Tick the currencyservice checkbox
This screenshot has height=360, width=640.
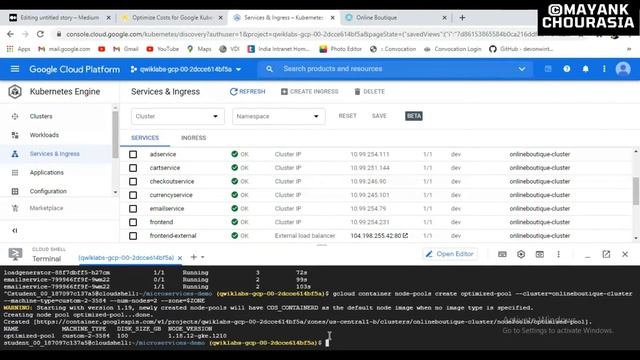point(133,195)
